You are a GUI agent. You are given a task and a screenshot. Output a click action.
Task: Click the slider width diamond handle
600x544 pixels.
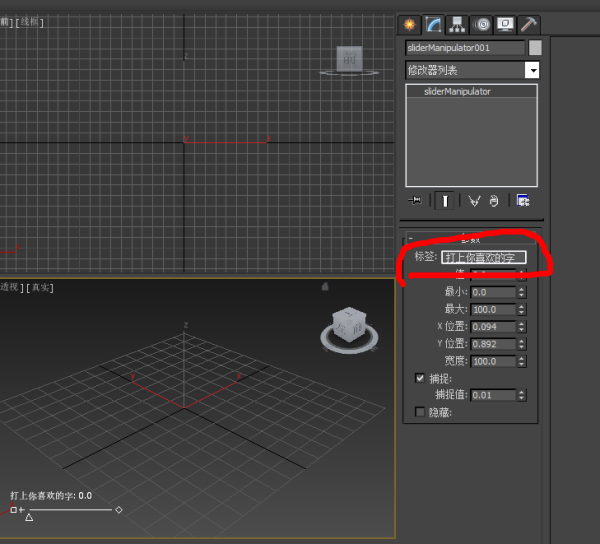click(119, 510)
